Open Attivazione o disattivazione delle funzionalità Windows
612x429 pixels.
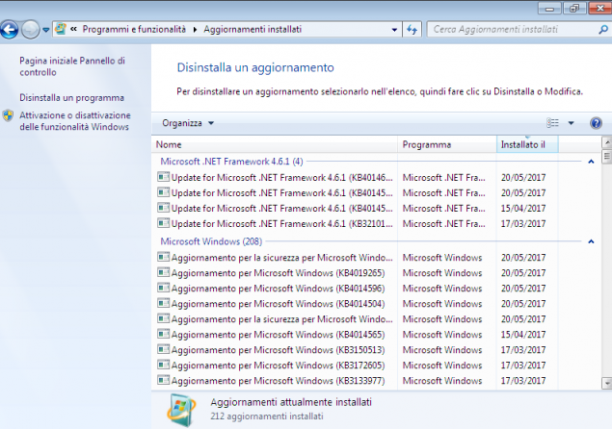pyautogui.click(x=75, y=121)
